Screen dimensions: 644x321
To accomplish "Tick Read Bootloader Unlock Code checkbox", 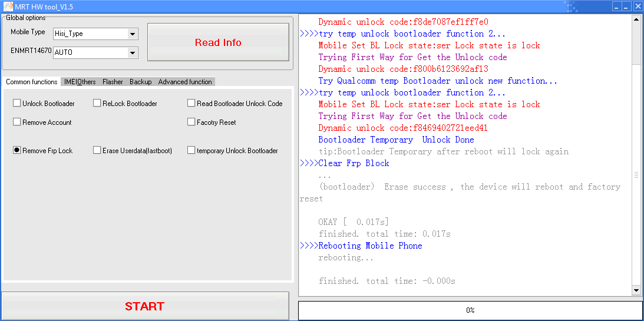I will point(191,104).
